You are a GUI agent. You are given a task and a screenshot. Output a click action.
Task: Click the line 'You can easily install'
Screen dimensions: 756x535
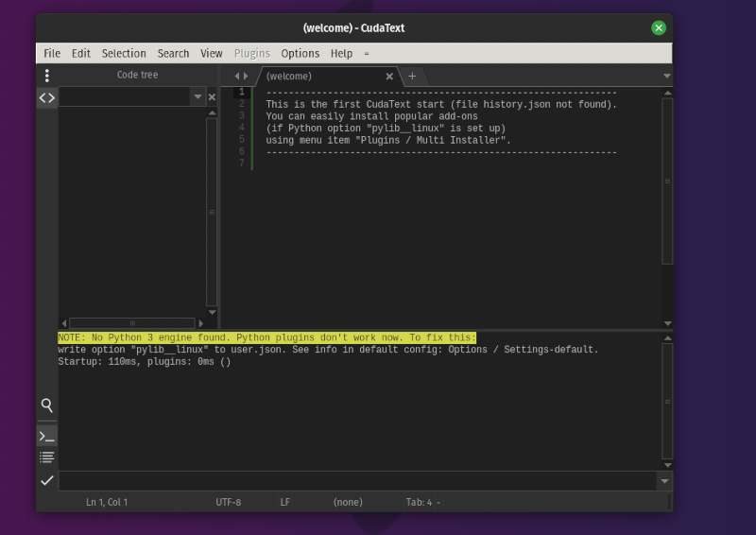[371, 116]
